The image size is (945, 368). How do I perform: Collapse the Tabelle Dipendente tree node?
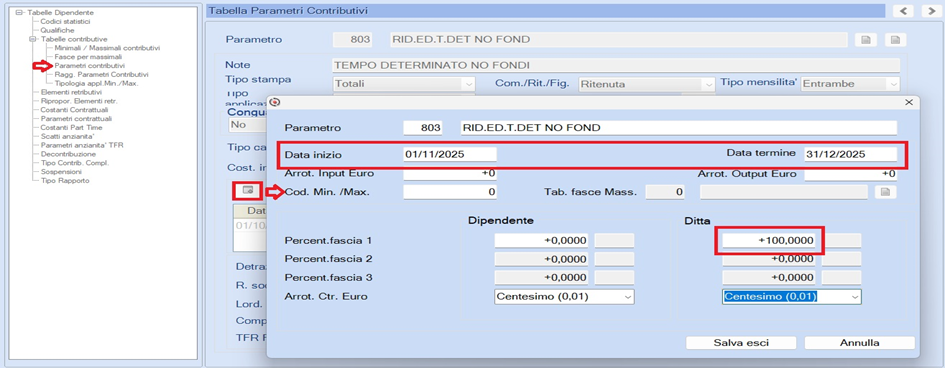pyautogui.click(x=19, y=13)
